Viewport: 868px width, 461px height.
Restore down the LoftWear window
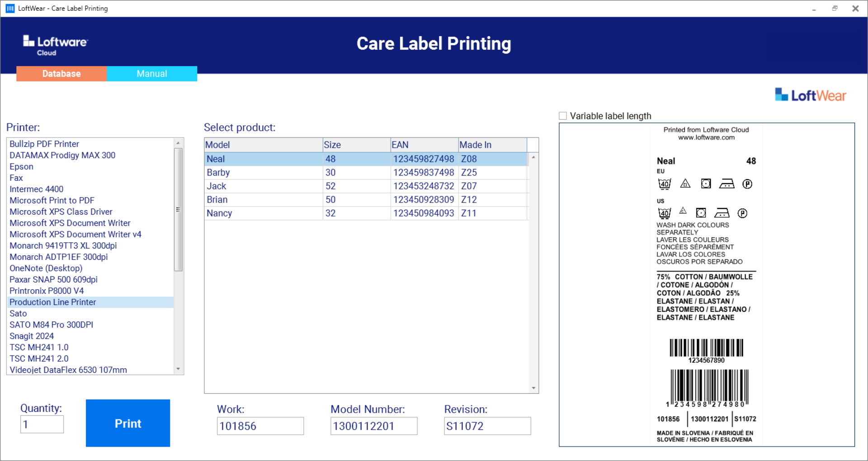click(x=835, y=9)
